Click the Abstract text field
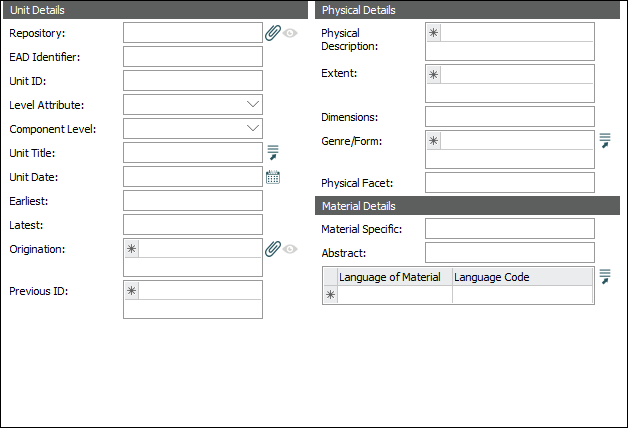 (x=509, y=253)
